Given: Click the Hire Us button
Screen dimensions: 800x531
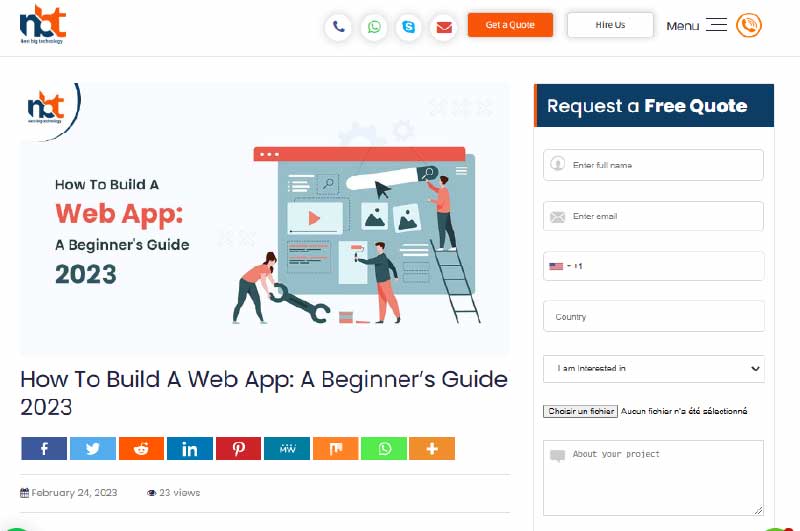Looking at the screenshot, I should pos(610,24).
